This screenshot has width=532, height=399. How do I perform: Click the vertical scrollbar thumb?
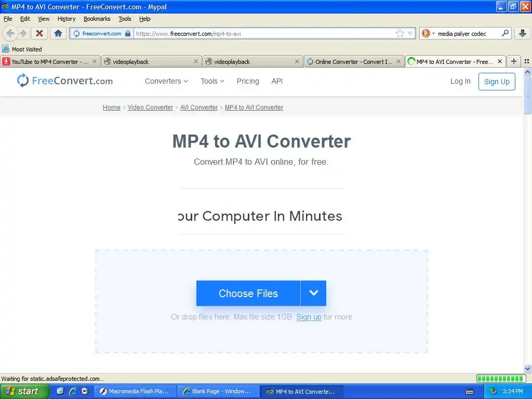[528, 96]
